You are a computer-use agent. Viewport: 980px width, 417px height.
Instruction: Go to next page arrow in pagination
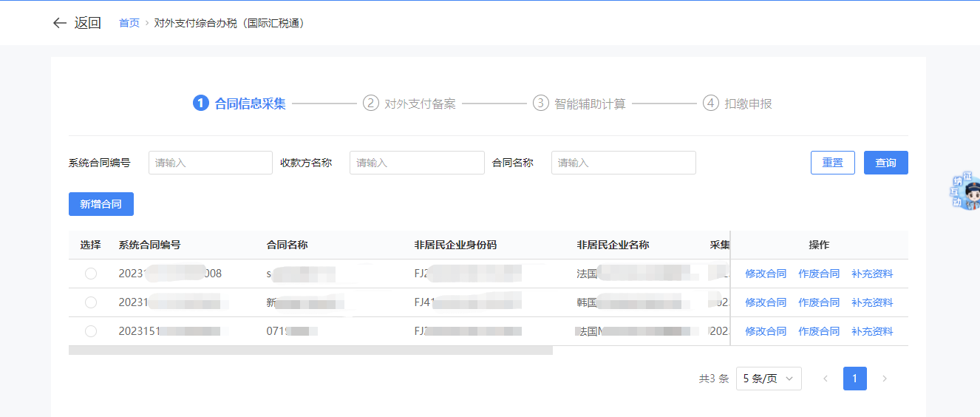885,379
